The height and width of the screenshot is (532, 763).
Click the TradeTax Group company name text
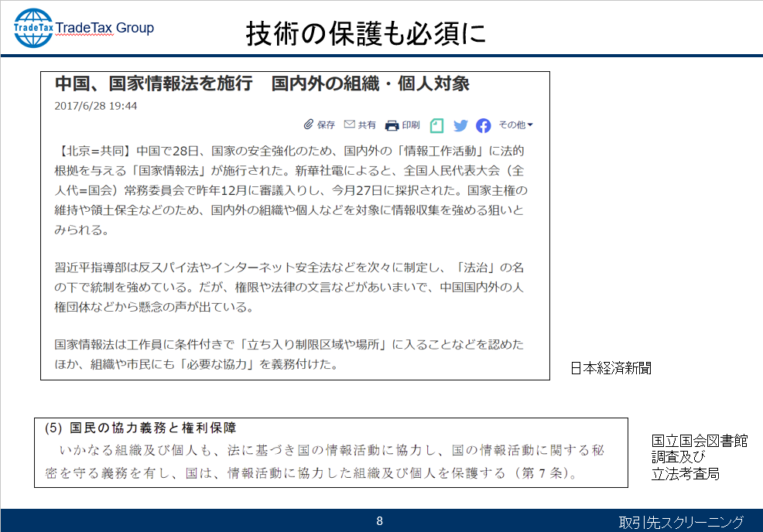click(105, 29)
